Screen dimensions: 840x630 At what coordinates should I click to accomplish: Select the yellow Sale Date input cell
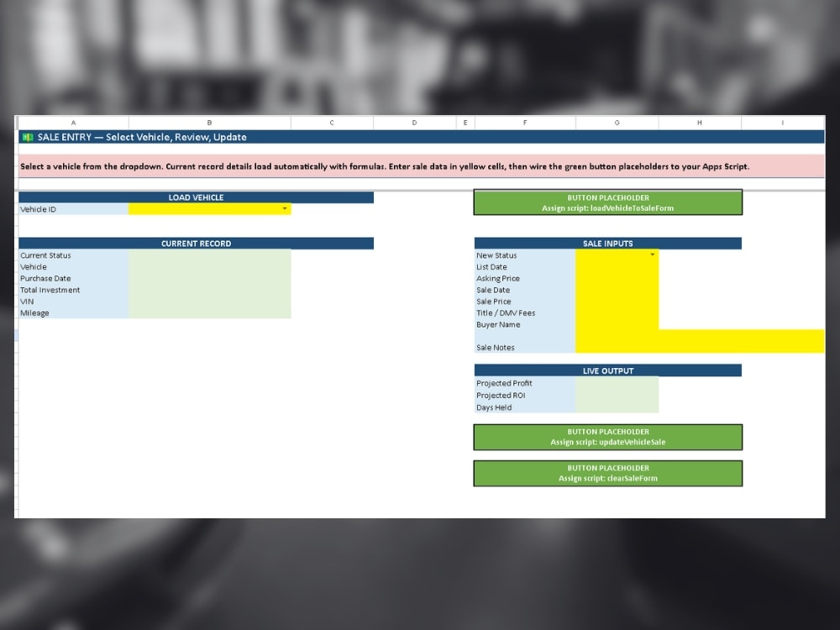(617, 290)
